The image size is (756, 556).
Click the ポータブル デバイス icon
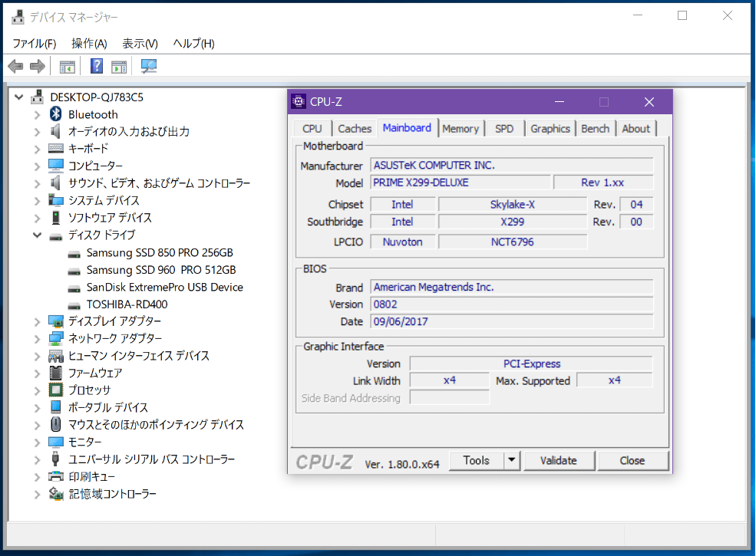pos(56,407)
